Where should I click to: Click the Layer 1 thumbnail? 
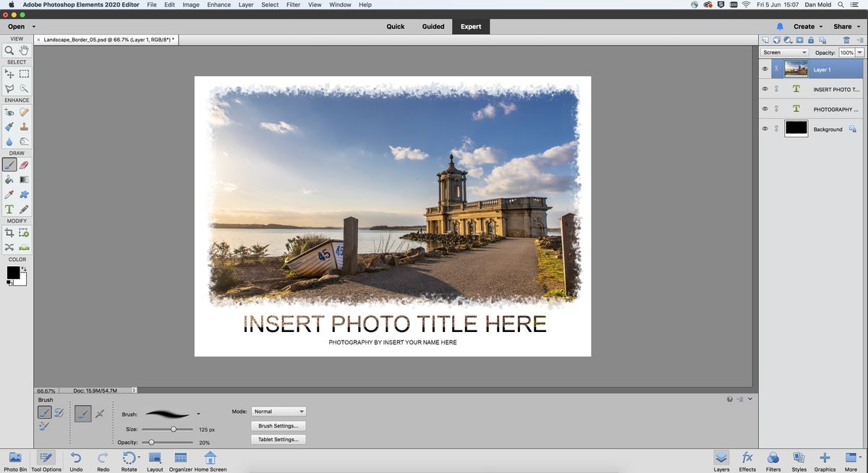pos(796,69)
